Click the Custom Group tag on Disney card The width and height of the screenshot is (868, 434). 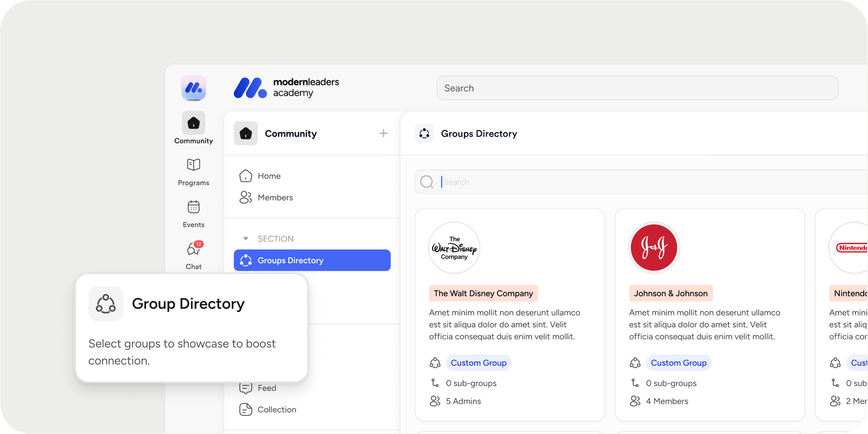[x=479, y=363]
